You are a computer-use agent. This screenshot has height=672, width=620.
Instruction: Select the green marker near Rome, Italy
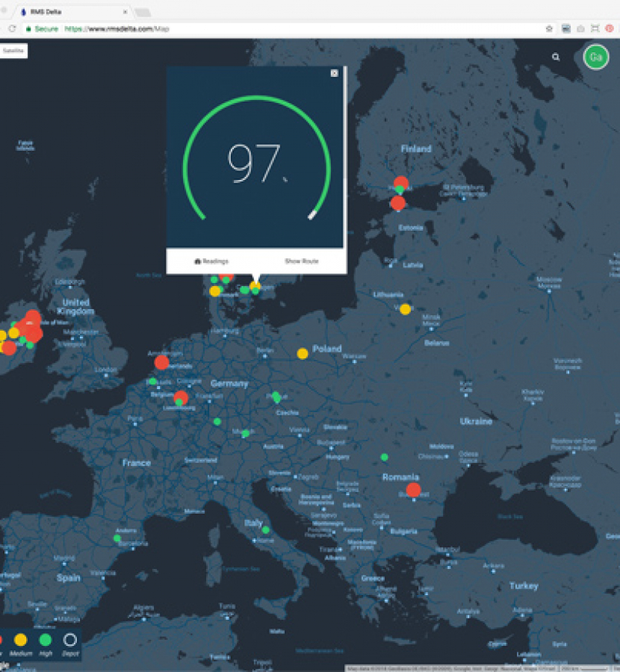(265, 530)
